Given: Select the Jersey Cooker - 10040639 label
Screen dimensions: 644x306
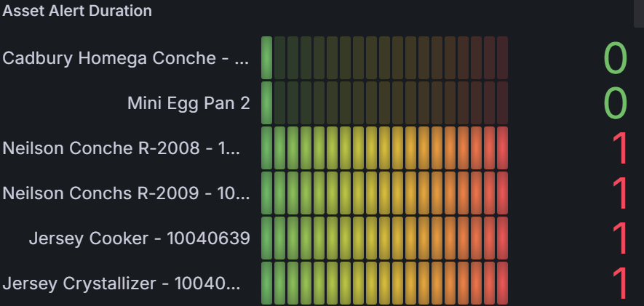Looking at the screenshot, I should (139, 238).
